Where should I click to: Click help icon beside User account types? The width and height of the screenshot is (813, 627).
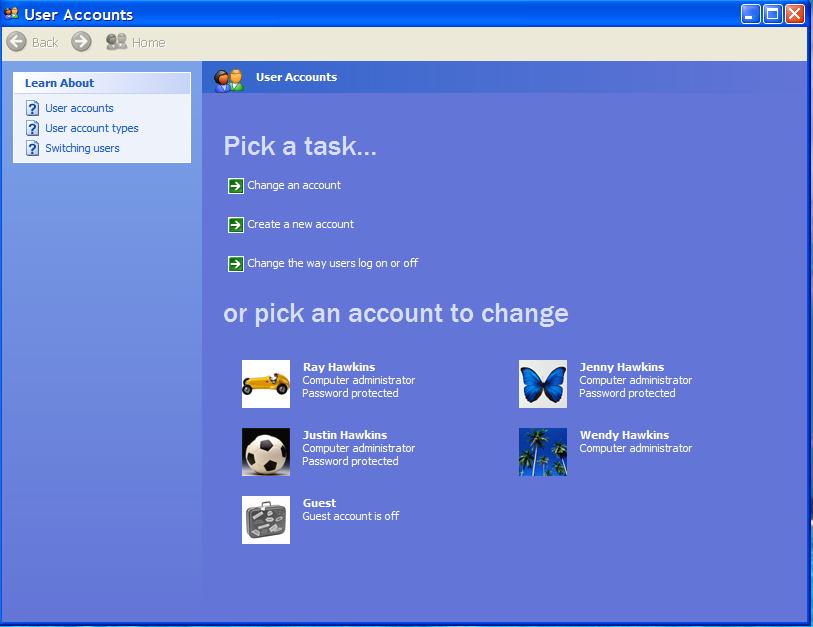(x=32, y=128)
